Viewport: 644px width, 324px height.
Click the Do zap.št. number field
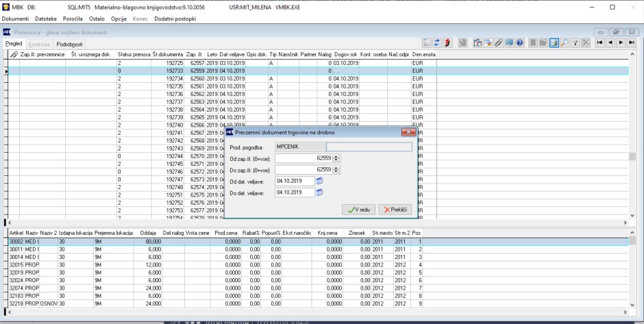(304, 170)
